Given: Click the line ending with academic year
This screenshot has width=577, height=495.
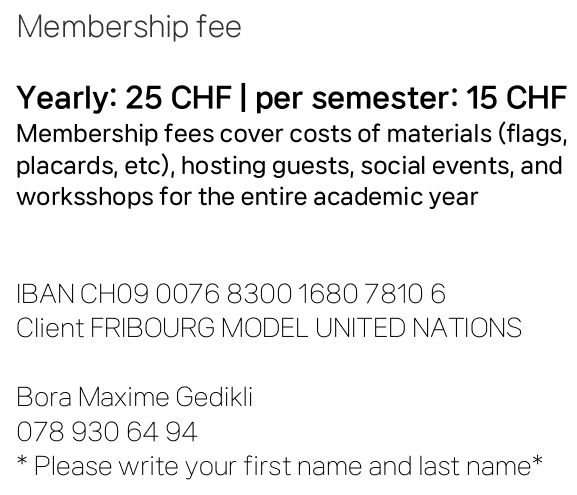Looking at the screenshot, I should (x=247, y=197).
